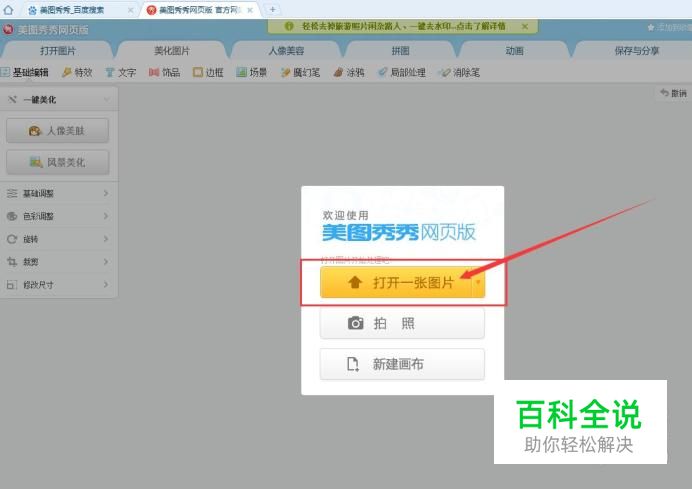Collapse the 一键美化 panel header
The width and height of the screenshot is (692, 489).
click(x=59, y=100)
